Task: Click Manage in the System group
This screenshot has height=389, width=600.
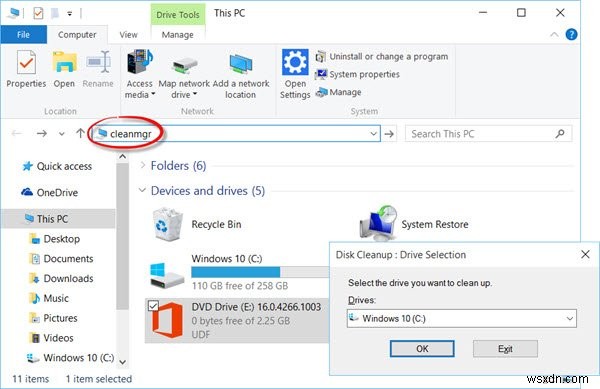Action: pos(338,92)
